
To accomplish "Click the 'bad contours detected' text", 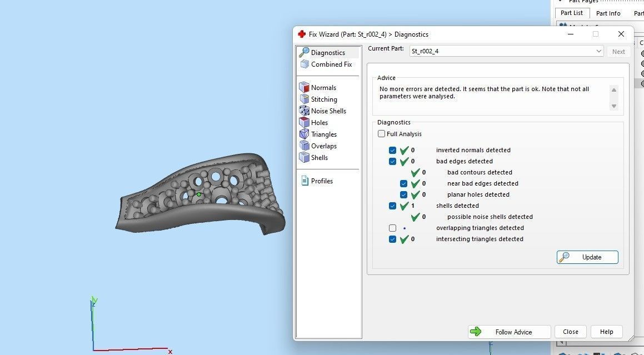I will pyautogui.click(x=480, y=172).
